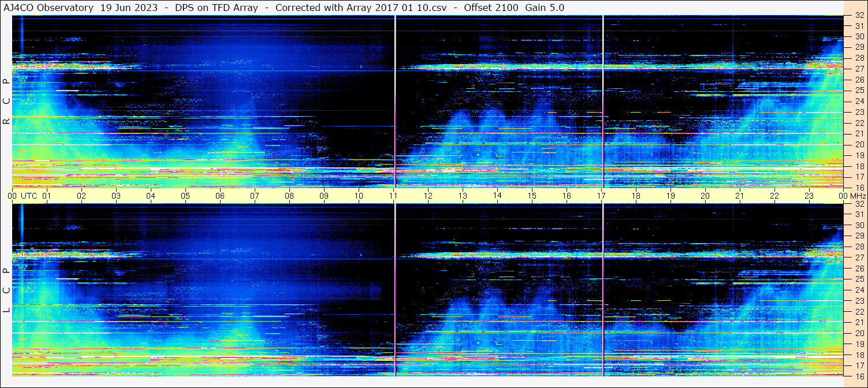This screenshot has height=388, width=868.
Task: Select hour "17" on the time axis
Action: [x=601, y=196]
